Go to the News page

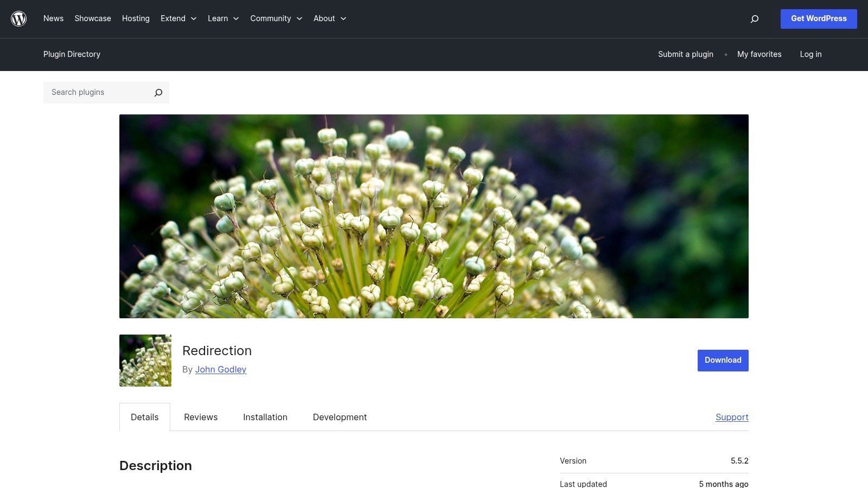pos(53,18)
